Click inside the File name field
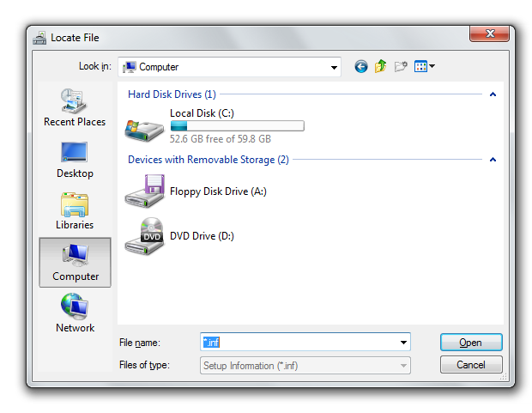 305,342
